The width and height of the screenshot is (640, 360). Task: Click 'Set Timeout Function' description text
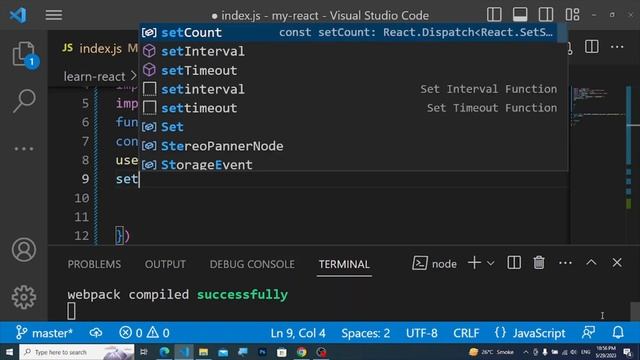point(492,108)
